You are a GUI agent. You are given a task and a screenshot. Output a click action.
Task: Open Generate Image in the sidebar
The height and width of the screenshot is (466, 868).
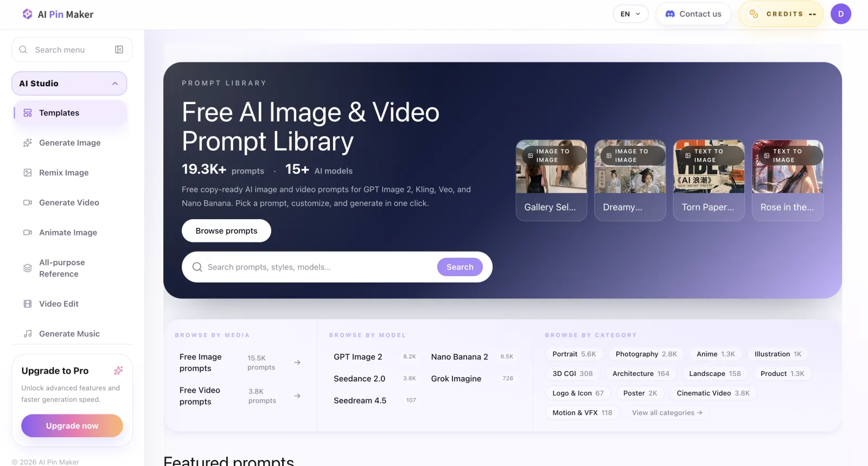pyautogui.click(x=71, y=143)
